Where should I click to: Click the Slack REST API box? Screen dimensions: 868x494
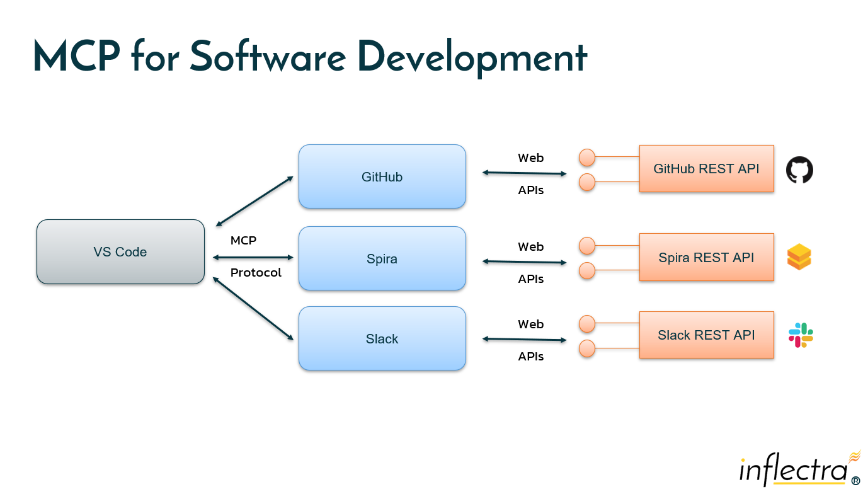pos(706,335)
